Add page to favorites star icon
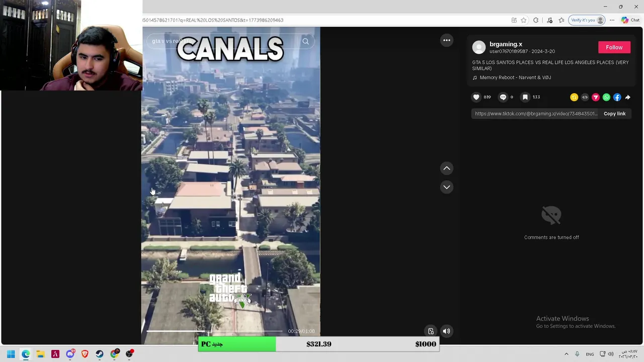Image resolution: width=644 pixels, height=362 pixels. 524,20
